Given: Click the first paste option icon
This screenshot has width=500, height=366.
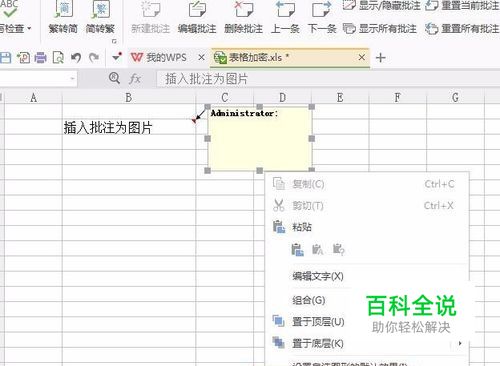Looking at the screenshot, I should 297,249.
